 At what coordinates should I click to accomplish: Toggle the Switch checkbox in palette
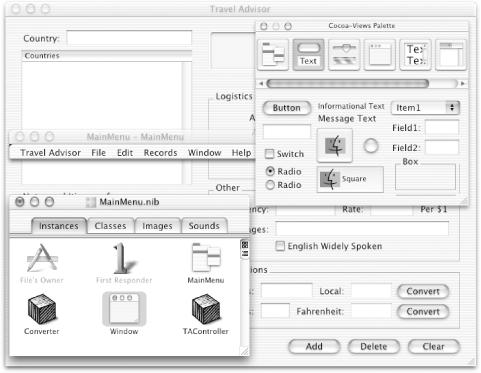point(269,154)
